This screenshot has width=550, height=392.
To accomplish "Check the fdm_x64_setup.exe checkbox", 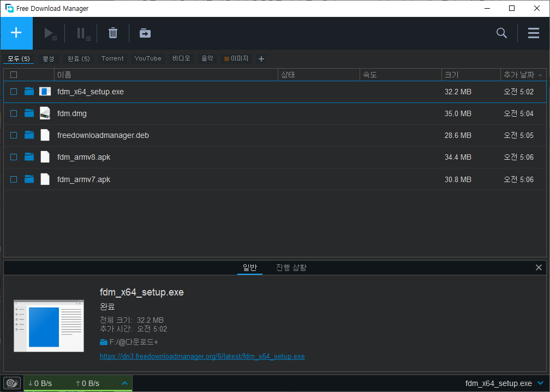I will (x=14, y=92).
